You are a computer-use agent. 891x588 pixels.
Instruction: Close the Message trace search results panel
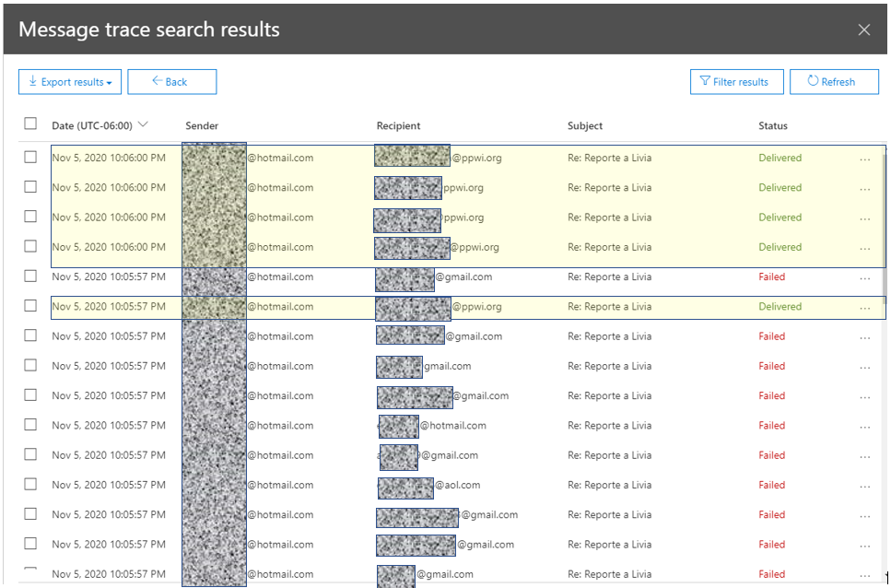pyautogui.click(x=864, y=29)
